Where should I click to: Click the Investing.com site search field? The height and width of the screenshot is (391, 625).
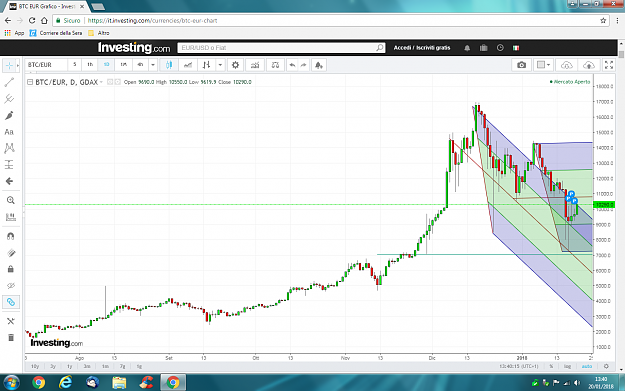[x=281, y=48]
